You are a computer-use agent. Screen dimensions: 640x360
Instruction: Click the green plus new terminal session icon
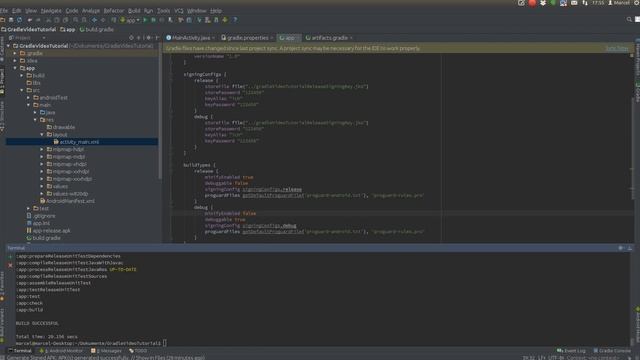pos(11,257)
